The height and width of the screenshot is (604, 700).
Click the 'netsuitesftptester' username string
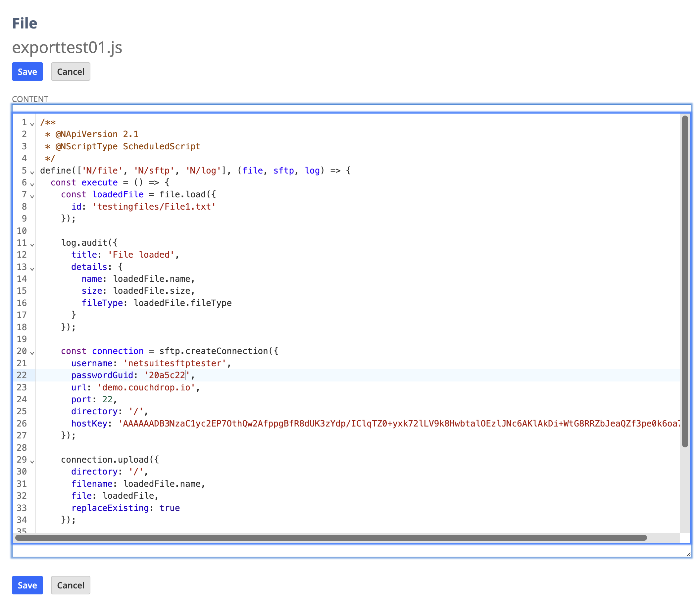pos(175,363)
